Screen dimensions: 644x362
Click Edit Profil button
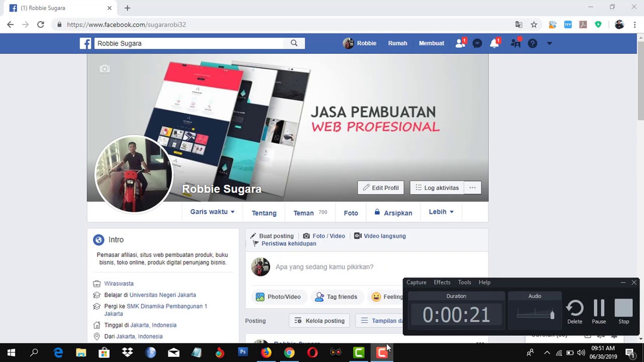[381, 188]
